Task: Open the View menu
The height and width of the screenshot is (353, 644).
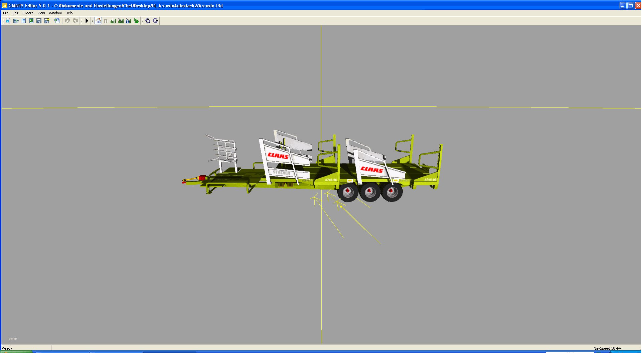Action: pos(41,13)
